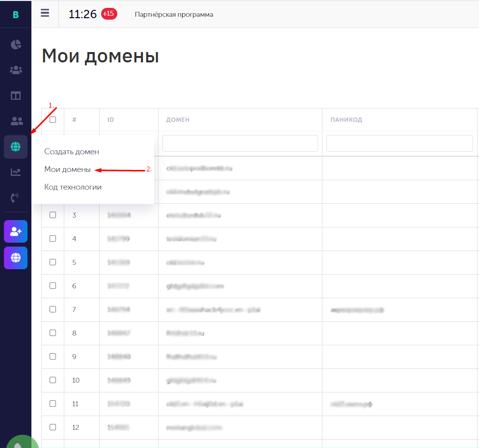The height and width of the screenshot is (448, 479).
Task: Sort by the ДОМЕН column header
Action: (x=178, y=120)
